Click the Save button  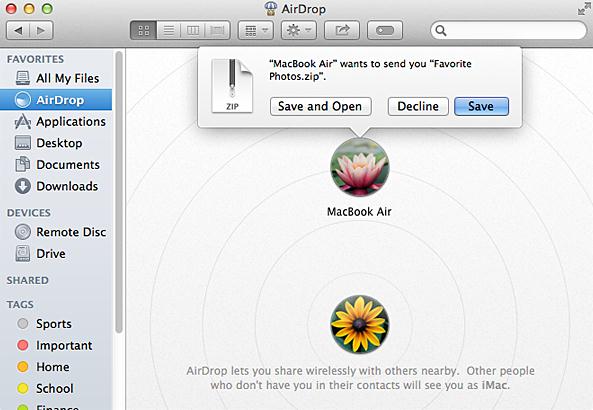pos(481,107)
